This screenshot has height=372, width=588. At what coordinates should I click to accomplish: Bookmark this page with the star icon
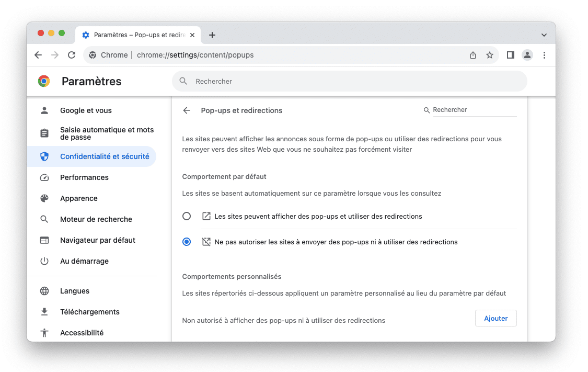coord(490,55)
